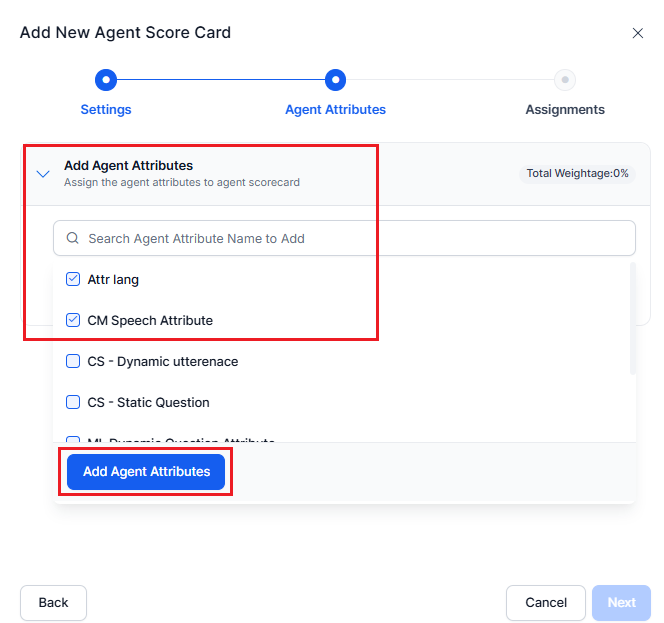Click the Agent Attributes step circle indicator

[336, 80]
